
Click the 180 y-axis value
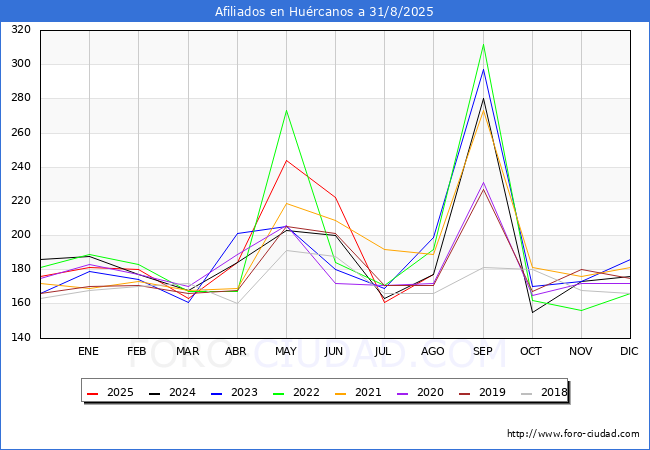pos(21,269)
